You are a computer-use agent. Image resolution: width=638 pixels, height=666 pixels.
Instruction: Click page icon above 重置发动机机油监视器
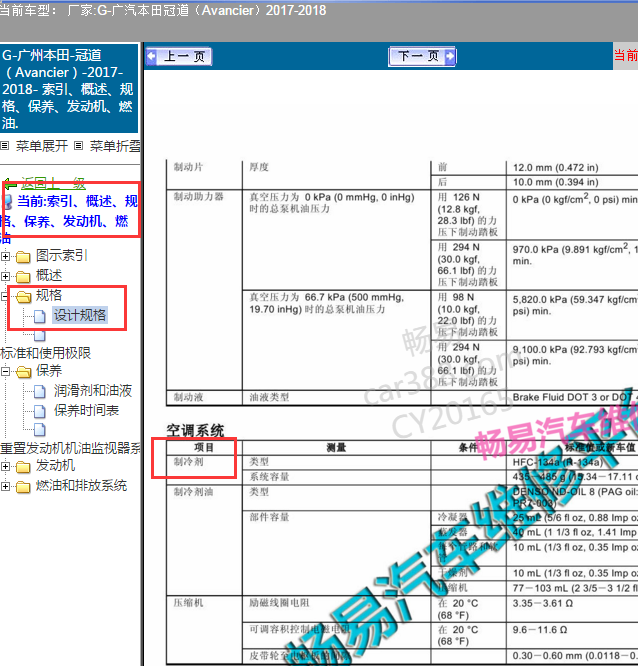40,430
